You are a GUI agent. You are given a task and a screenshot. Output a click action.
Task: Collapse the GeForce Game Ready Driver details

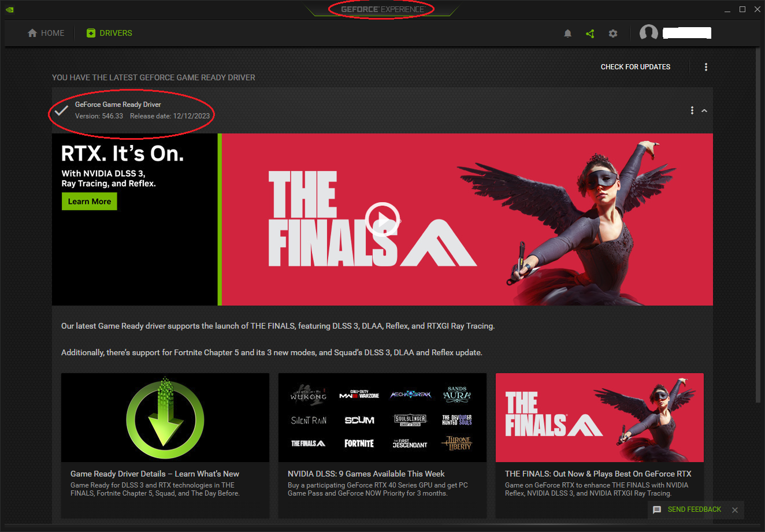[704, 110]
